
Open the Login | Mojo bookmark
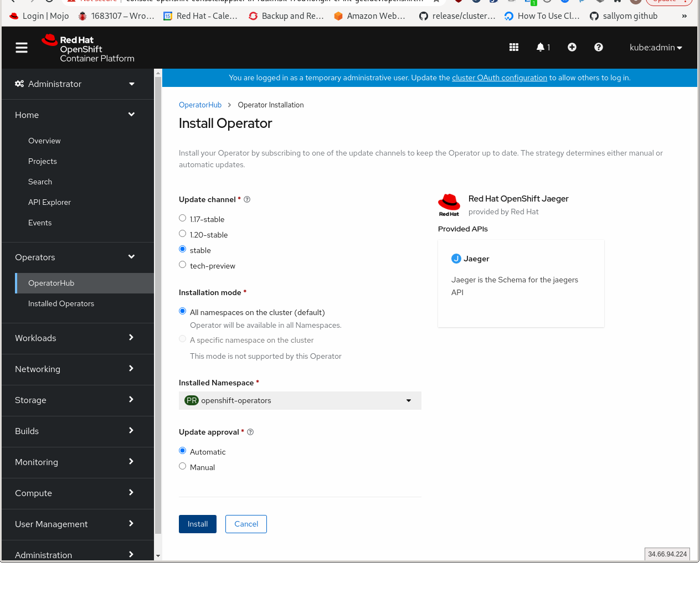(39, 16)
